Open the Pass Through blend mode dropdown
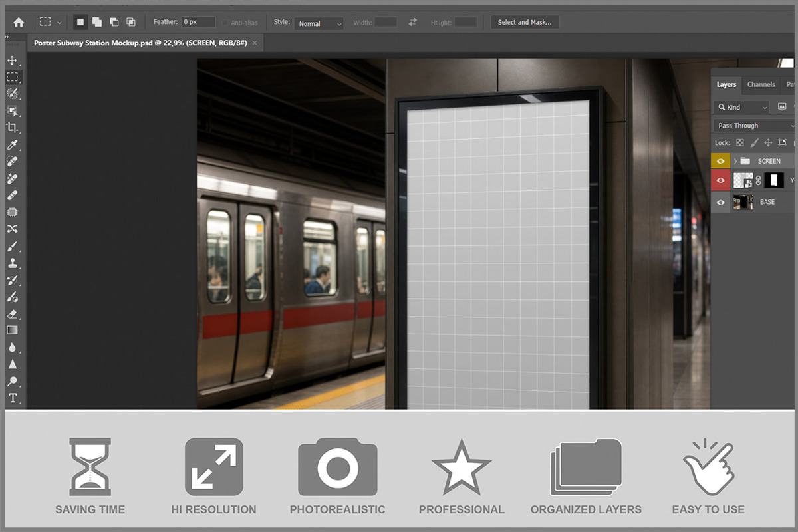The height and width of the screenshot is (532, 798). [755, 126]
